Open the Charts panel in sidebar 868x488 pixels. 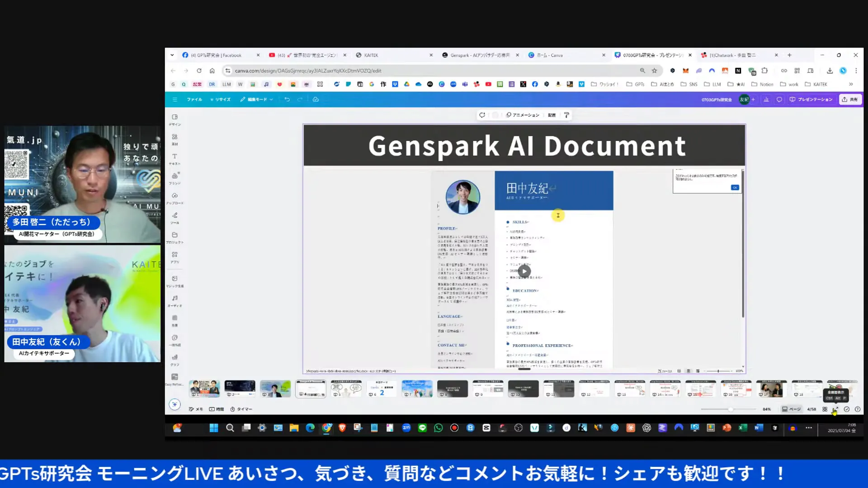[x=175, y=360]
